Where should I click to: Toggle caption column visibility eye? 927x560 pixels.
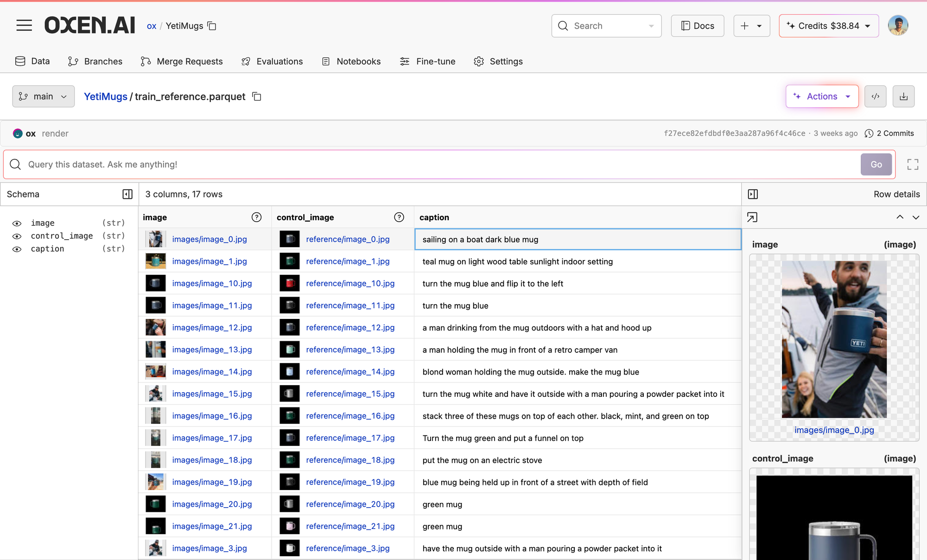pyautogui.click(x=17, y=249)
